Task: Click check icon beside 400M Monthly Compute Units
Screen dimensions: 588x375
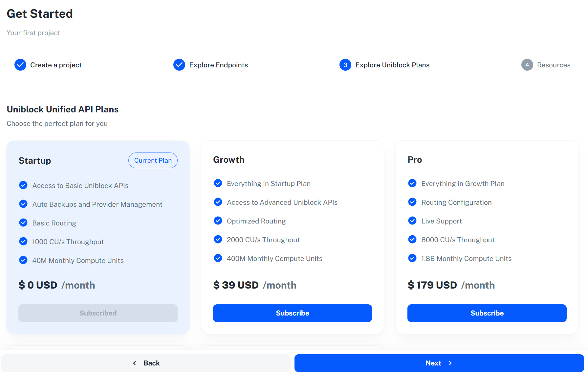Action: (x=218, y=258)
